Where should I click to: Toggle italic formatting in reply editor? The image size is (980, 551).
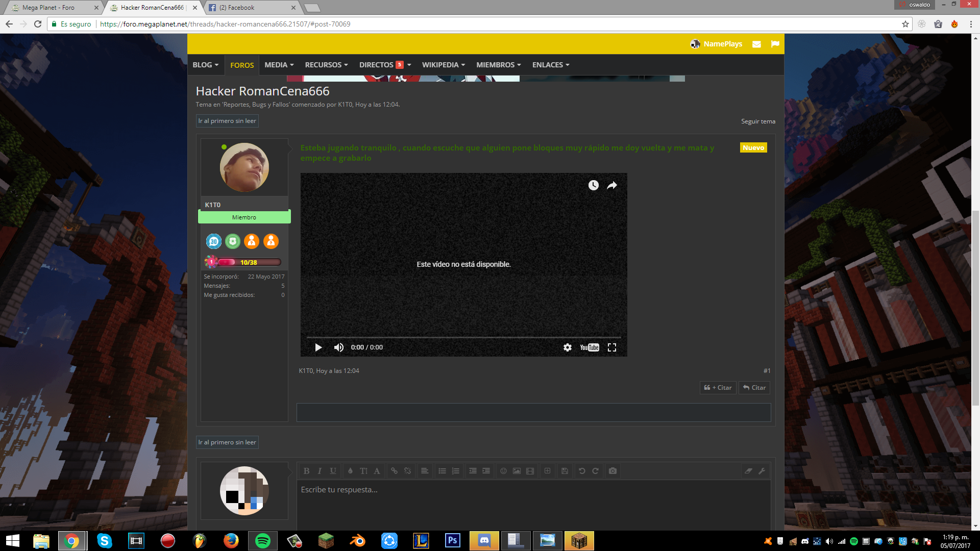320,471
